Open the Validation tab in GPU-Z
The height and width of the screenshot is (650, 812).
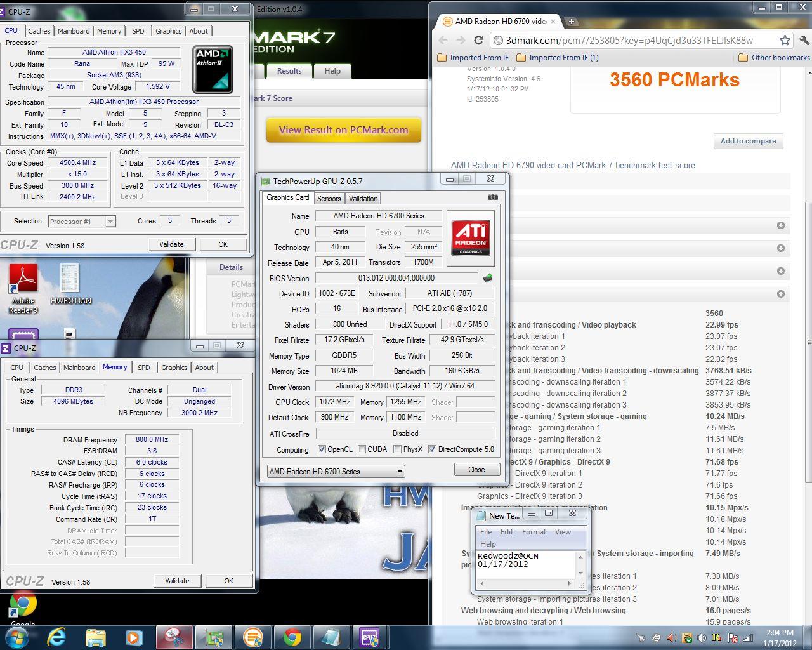(363, 199)
